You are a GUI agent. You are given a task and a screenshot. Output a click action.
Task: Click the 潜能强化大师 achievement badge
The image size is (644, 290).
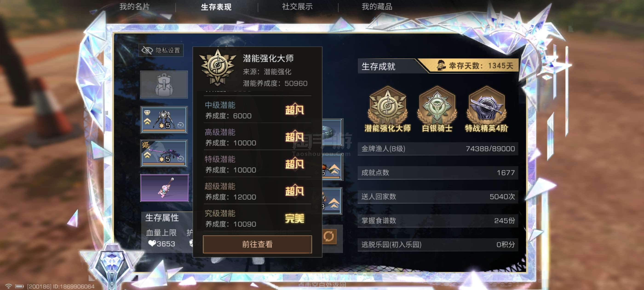tap(388, 109)
